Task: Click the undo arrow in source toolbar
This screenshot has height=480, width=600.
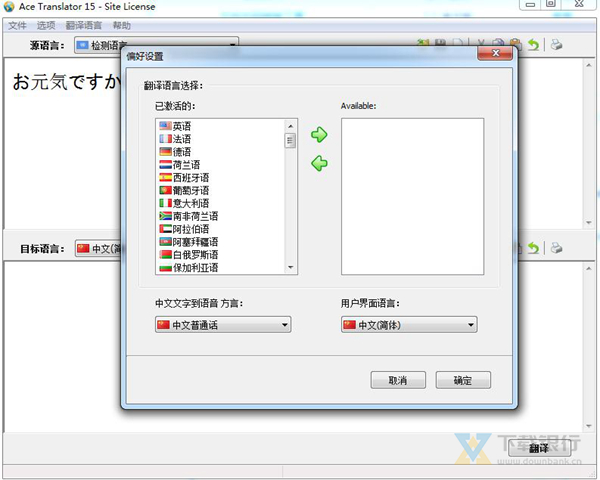Action: pyautogui.click(x=533, y=45)
